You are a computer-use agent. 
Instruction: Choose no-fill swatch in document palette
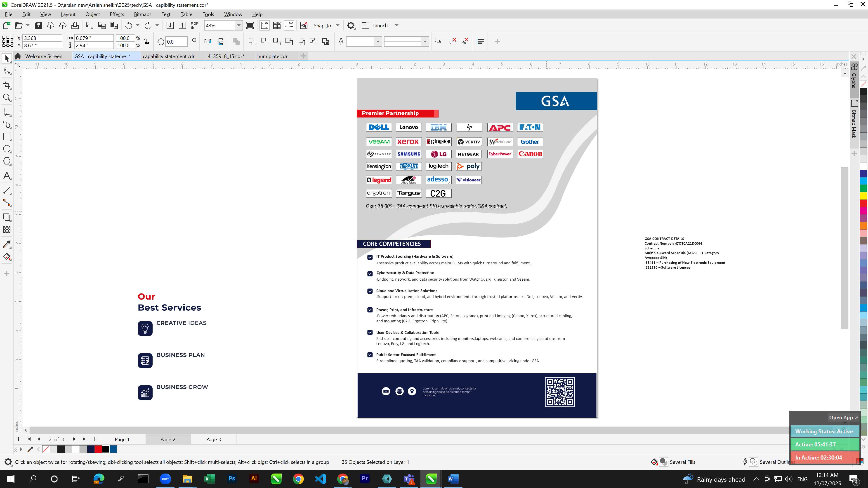(46, 449)
